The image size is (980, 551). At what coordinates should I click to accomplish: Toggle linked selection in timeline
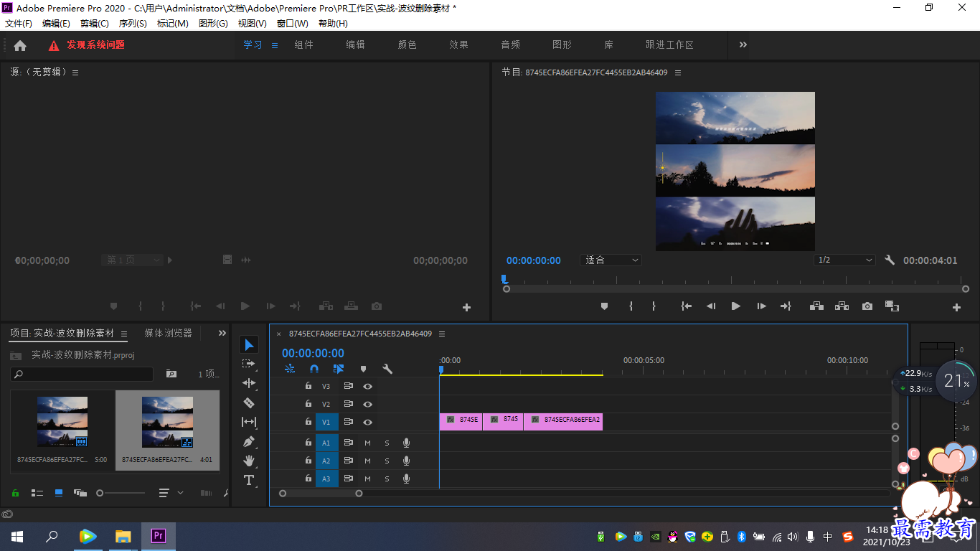click(x=339, y=369)
